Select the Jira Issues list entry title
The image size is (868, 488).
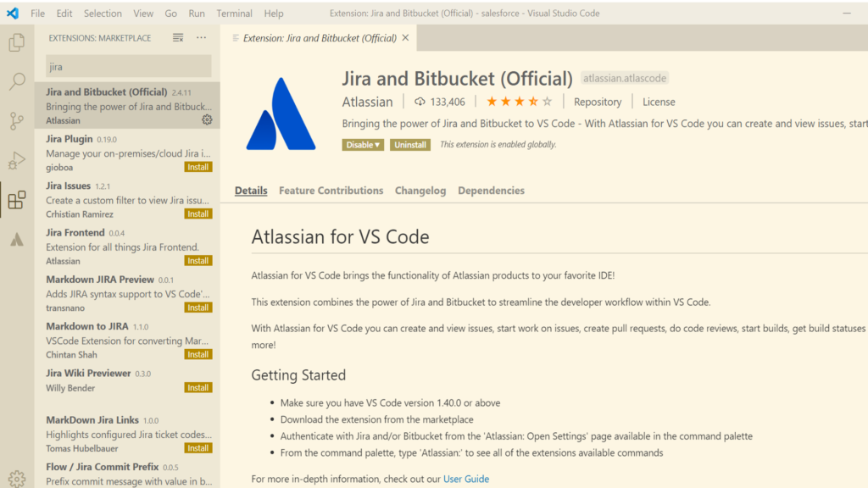(68, 186)
